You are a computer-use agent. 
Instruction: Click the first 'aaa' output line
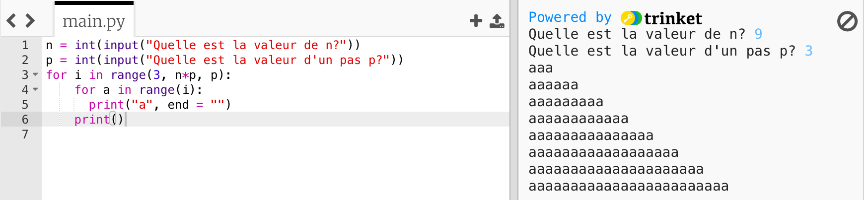541,68
